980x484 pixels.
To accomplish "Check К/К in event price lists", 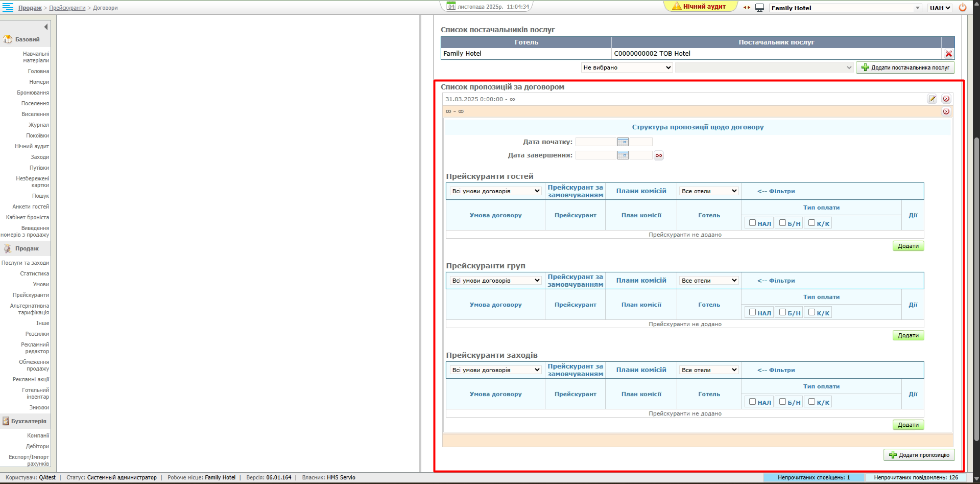I will (x=811, y=402).
